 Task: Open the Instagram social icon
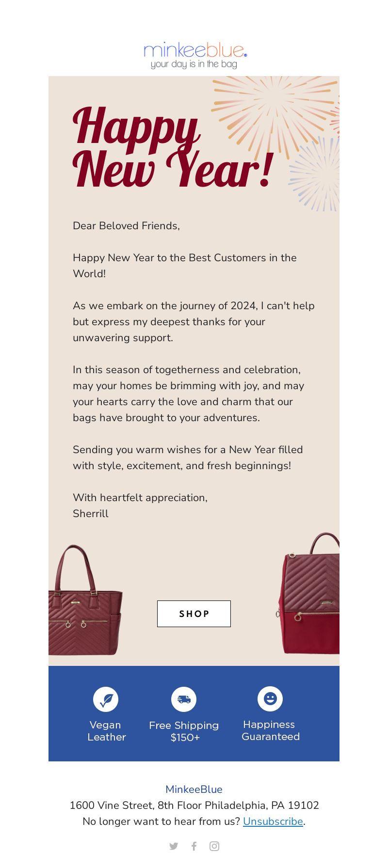pyautogui.click(x=214, y=846)
